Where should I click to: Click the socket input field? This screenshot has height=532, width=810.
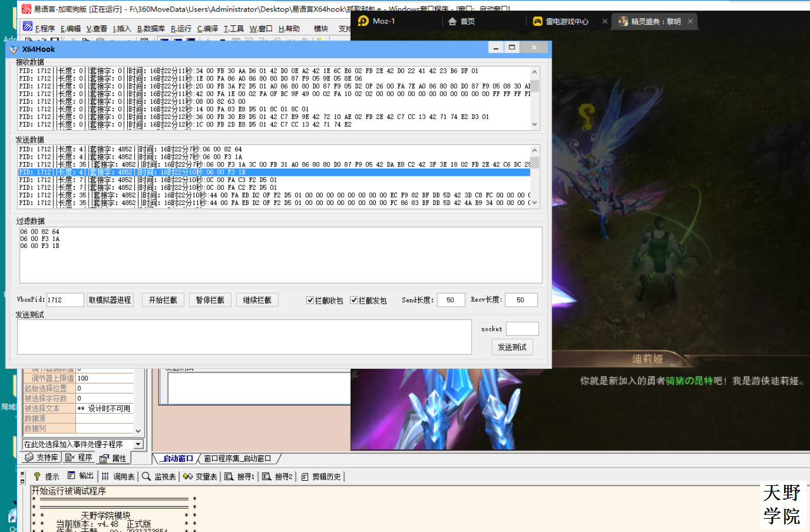(x=522, y=329)
